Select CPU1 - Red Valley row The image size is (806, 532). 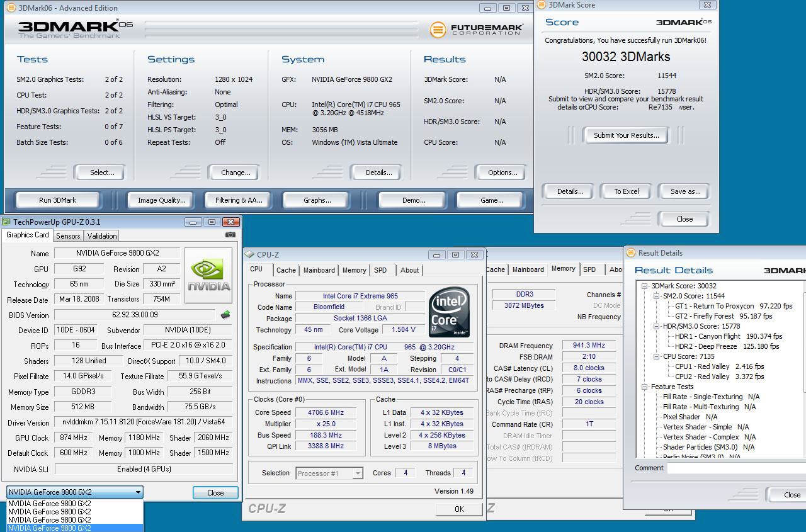[x=719, y=366]
